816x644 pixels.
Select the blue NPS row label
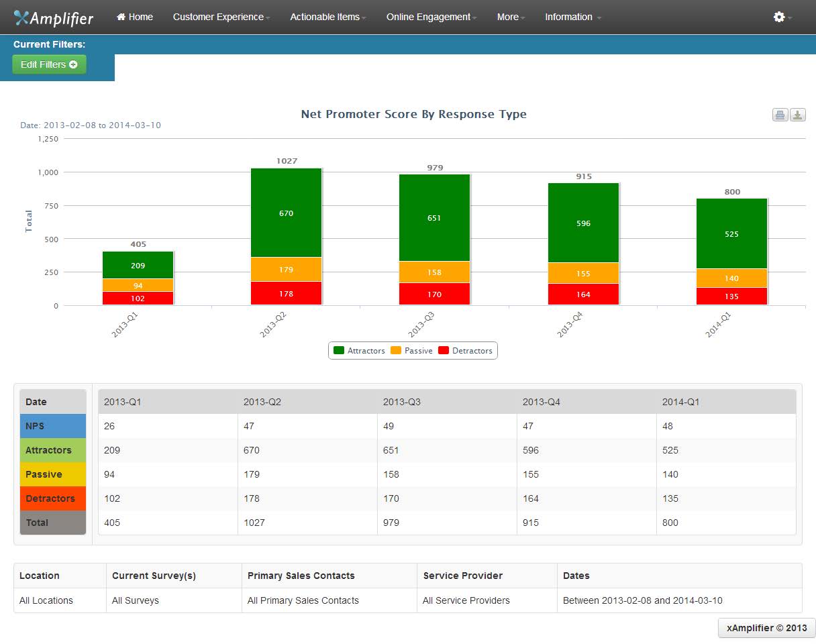(x=53, y=426)
